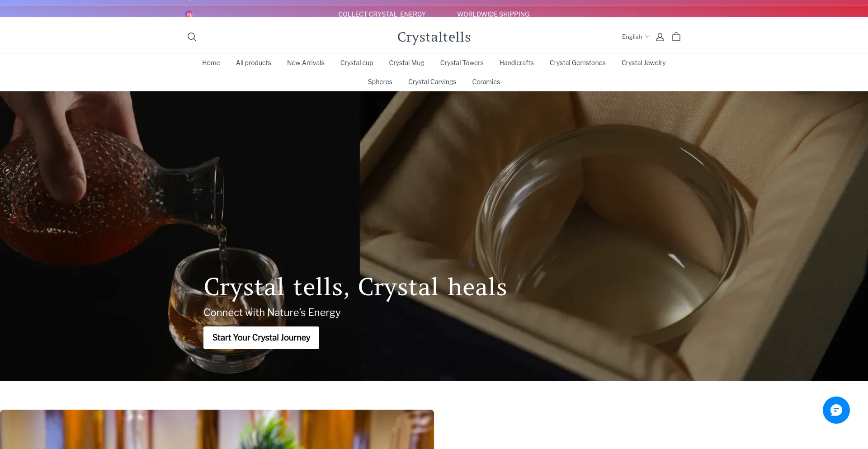Screen dimensions: 868x449
Task: Select the Handicrafts menu item
Action: (517, 63)
